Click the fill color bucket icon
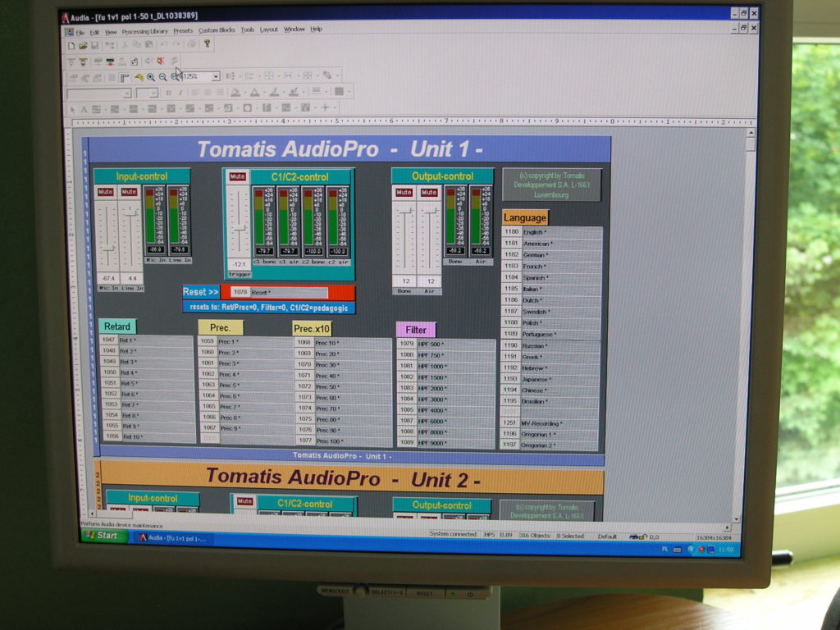The width and height of the screenshot is (840, 630). tap(235, 92)
